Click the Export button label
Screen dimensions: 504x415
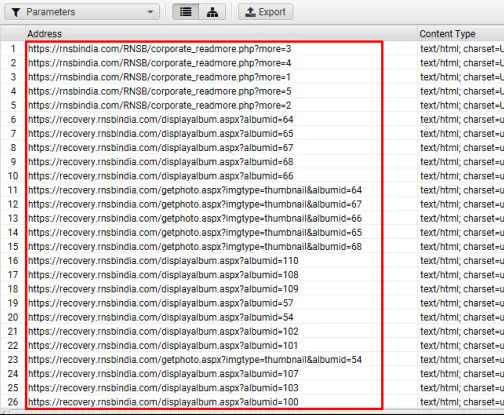tap(272, 12)
